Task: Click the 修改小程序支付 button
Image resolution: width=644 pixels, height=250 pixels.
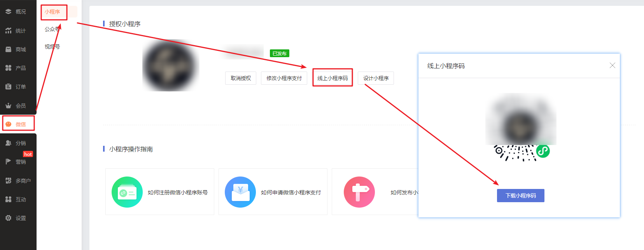Action: coord(284,78)
